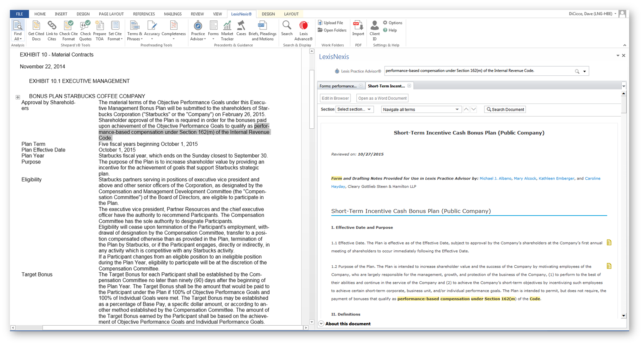
Task: Go to previous term with up arrow
Action: 466,109
